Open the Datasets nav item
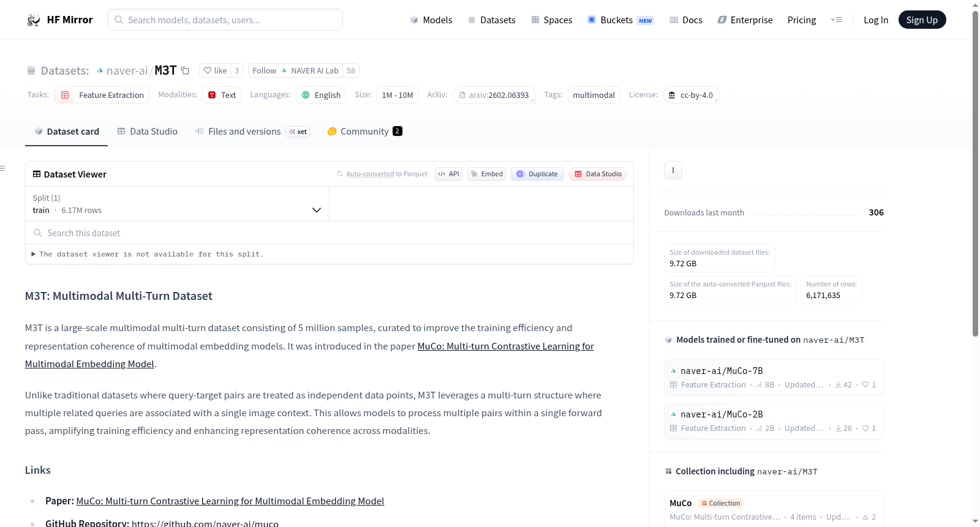This screenshot has width=980, height=527. (x=492, y=20)
